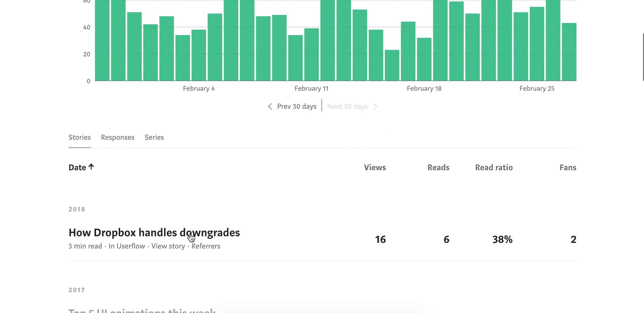The width and height of the screenshot is (644, 313).
Task: Click the page's vertical scrollbar thumb
Action: pos(643,57)
